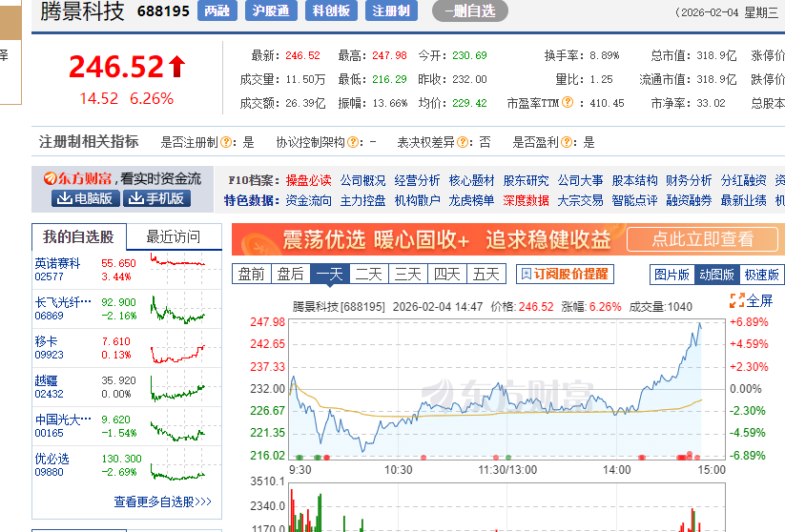Click the 点此立即查看 banner button

(x=702, y=239)
